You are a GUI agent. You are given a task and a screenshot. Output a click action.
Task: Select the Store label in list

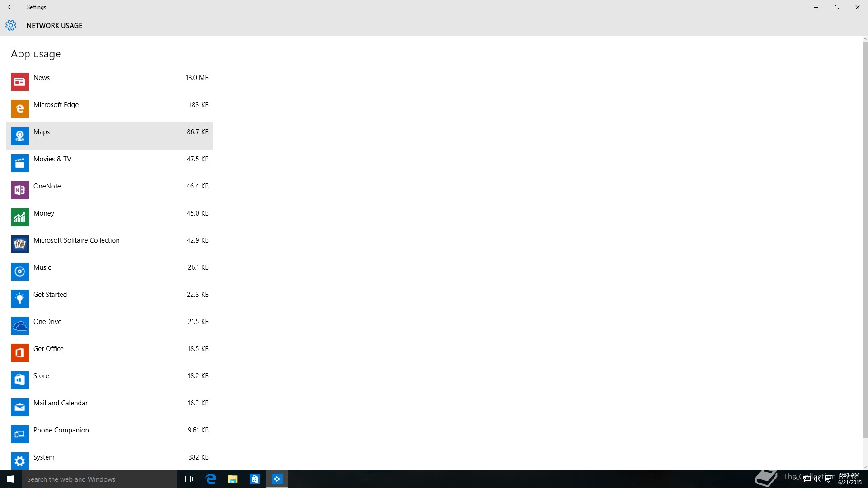pos(41,376)
